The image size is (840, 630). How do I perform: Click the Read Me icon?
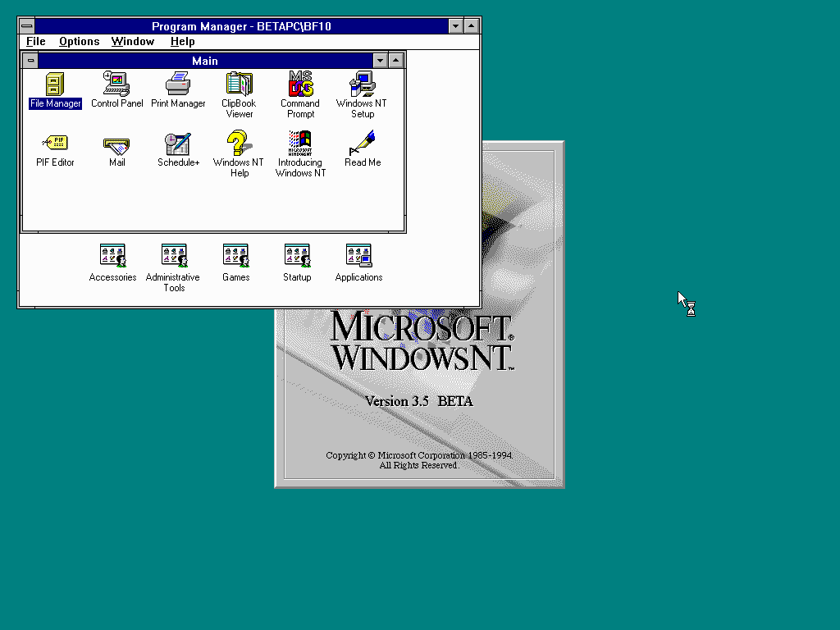click(x=362, y=144)
